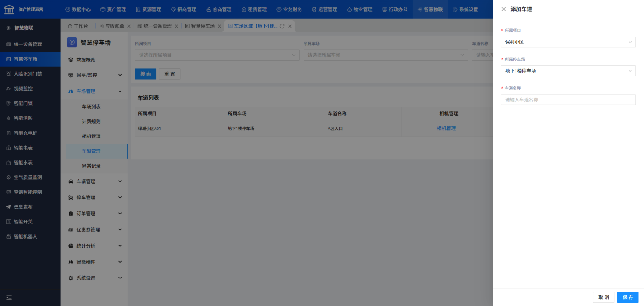This screenshot has height=306, width=644.
Task: Open 相机管理 link in A区入口 row
Action: tap(446, 128)
